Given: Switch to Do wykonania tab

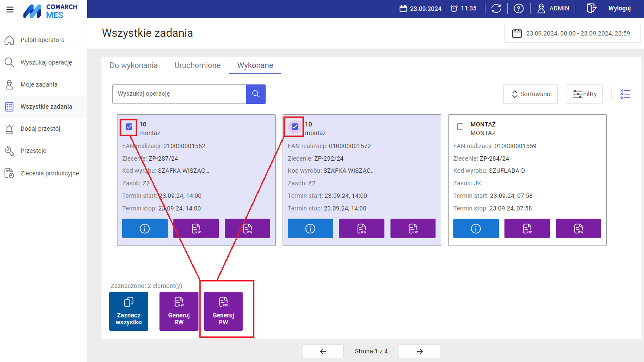Looking at the screenshot, I should 133,65.
